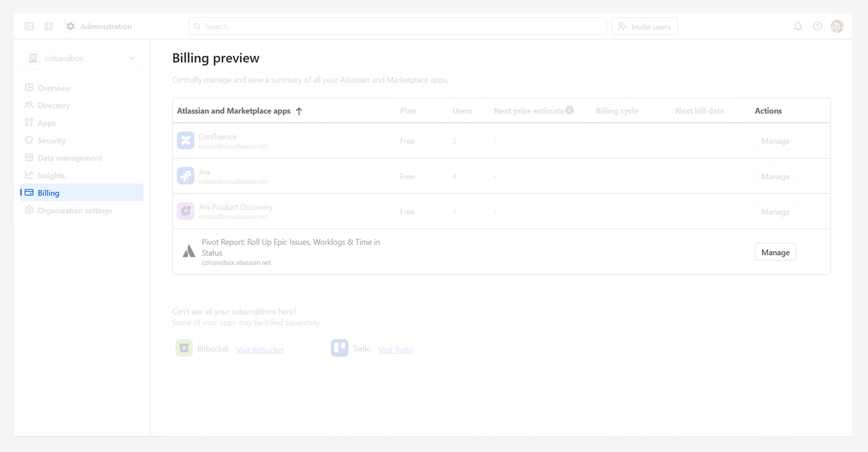Image resolution: width=868 pixels, height=452 pixels.
Task: Click the Users column header
Action: pyautogui.click(x=462, y=111)
